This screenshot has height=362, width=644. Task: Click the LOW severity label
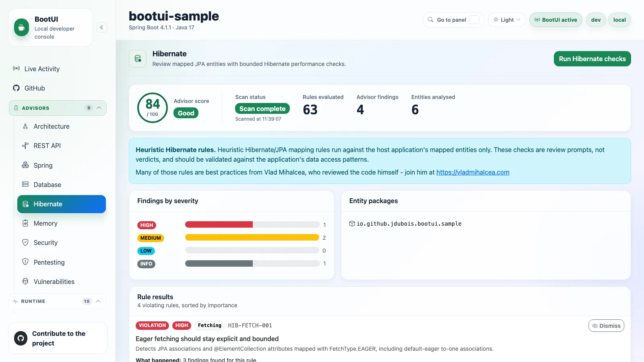pyautogui.click(x=146, y=251)
